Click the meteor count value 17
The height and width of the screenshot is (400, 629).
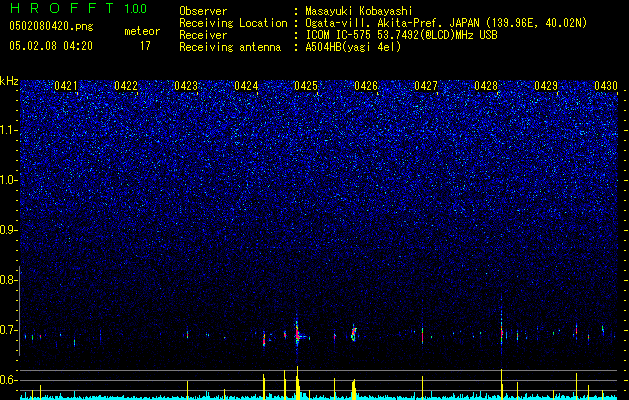[145, 46]
